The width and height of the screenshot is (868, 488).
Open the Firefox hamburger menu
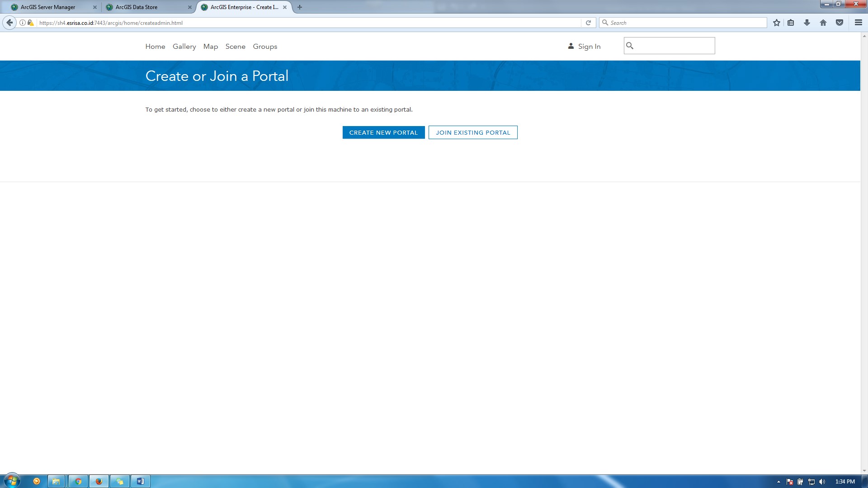click(859, 23)
